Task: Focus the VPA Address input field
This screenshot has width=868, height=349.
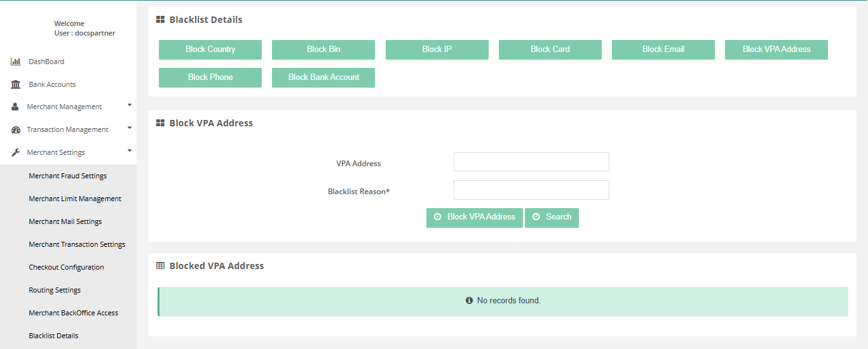Action: pos(531,162)
